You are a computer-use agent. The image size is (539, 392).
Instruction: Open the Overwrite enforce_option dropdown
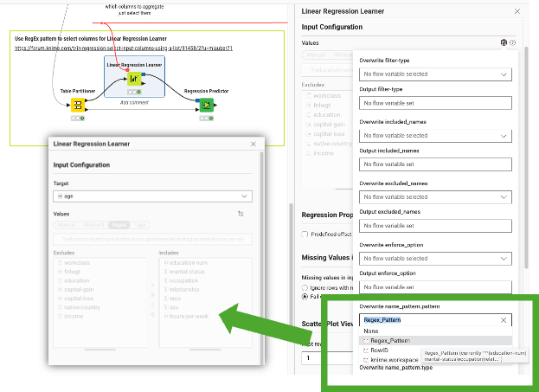tap(436, 258)
